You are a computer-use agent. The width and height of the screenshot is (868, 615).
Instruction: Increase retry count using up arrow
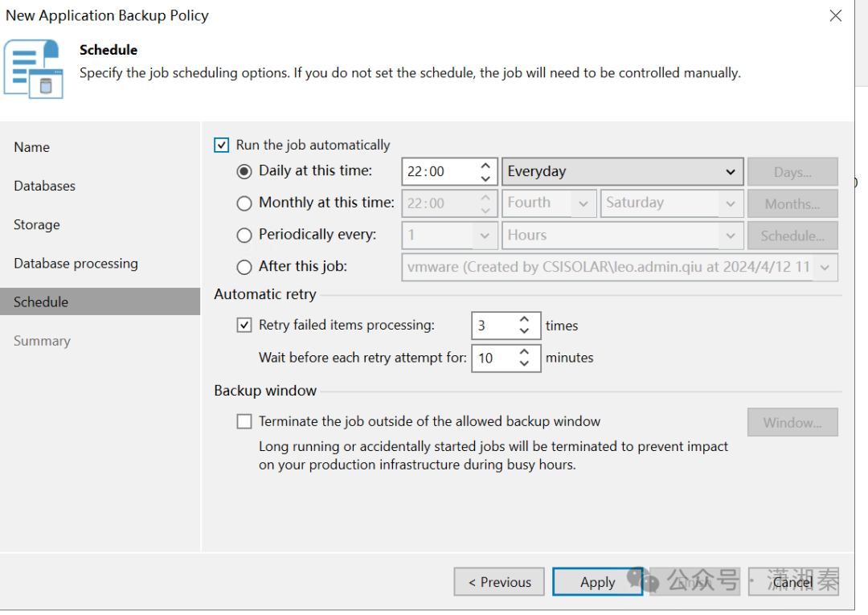coord(524,319)
